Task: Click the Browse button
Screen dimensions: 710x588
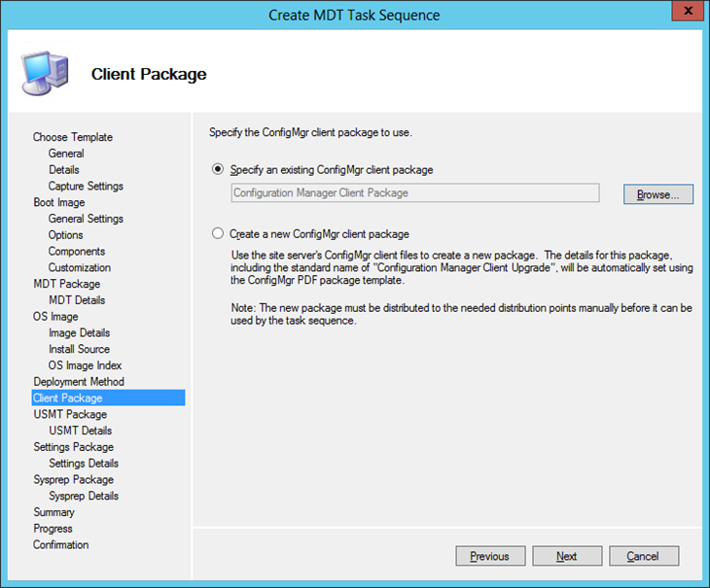Action: [x=657, y=194]
